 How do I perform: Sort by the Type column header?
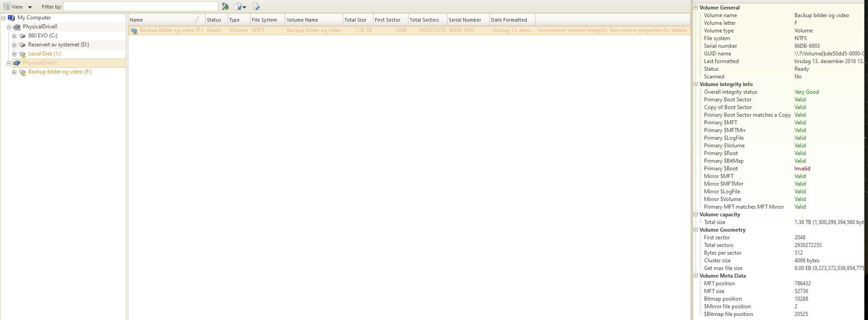239,20
